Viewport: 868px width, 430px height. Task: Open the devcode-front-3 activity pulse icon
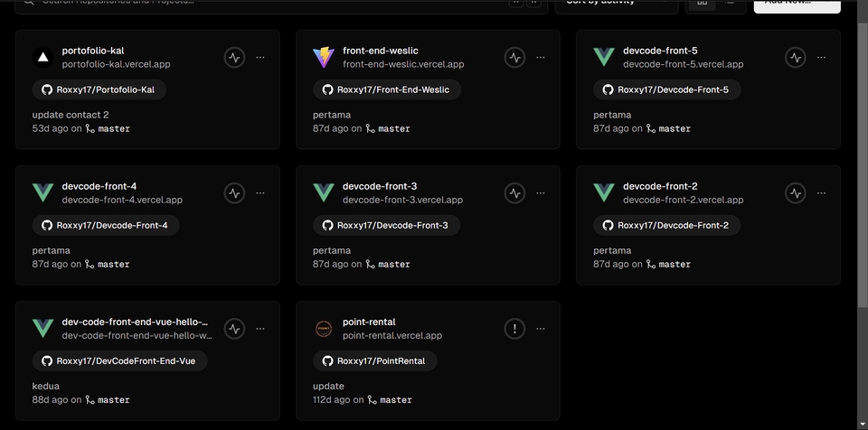click(x=514, y=192)
